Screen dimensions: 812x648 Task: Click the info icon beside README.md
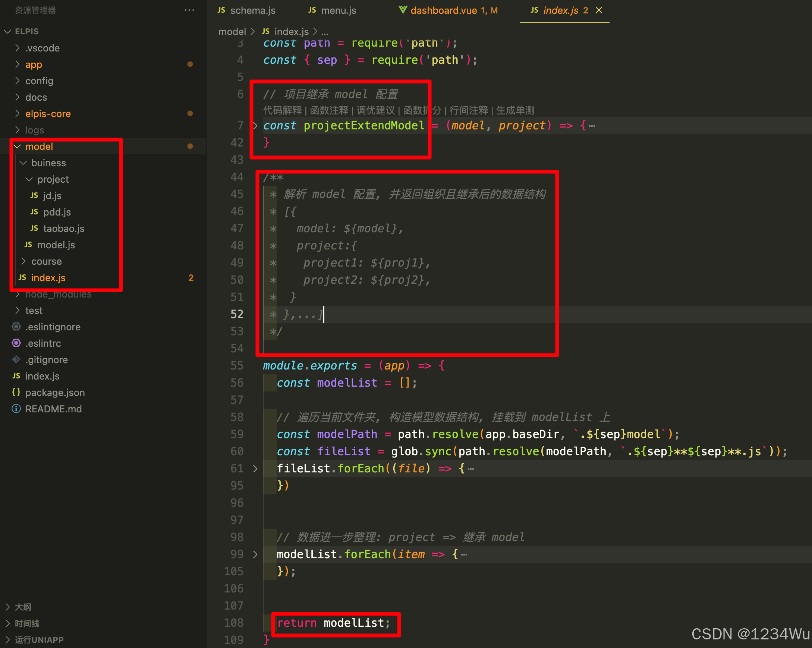tap(16, 409)
